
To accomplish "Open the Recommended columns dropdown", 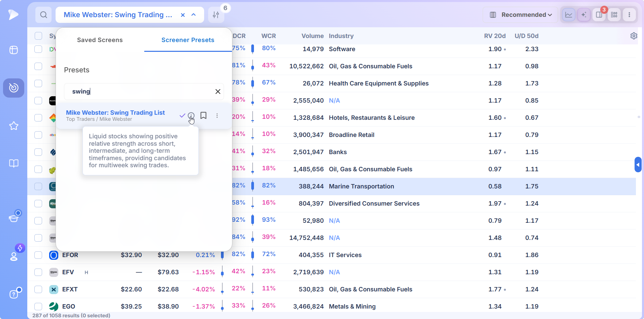I will point(520,15).
